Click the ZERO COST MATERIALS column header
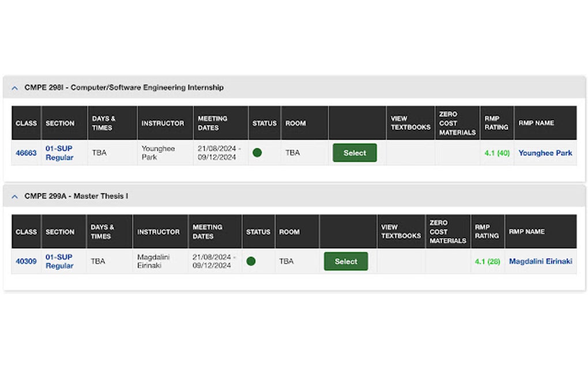The width and height of the screenshot is (588, 368). click(457, 122)
